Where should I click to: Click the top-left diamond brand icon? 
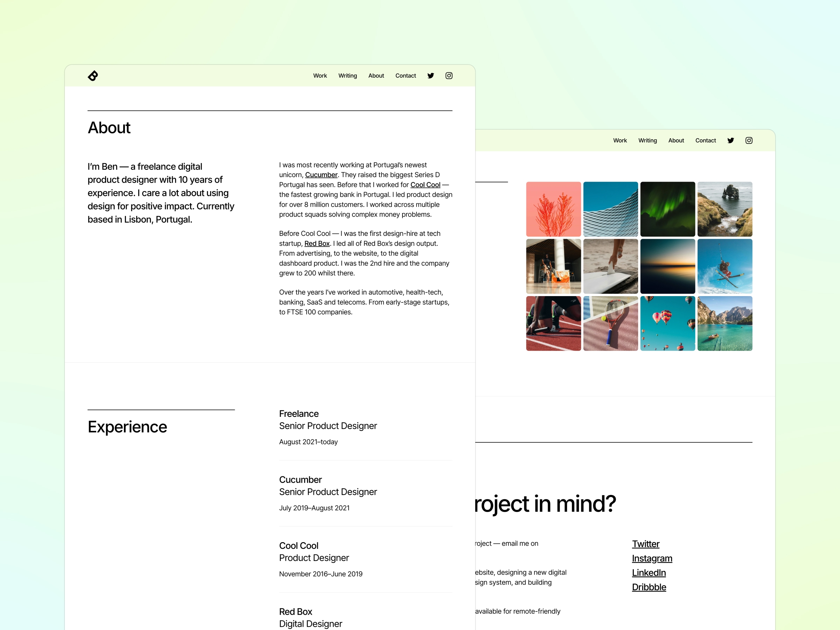93,76
